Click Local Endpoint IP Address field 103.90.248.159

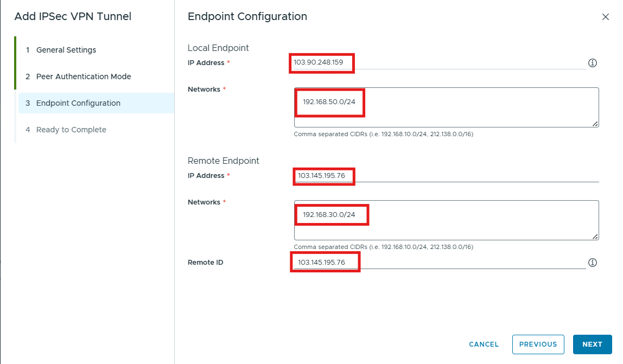(x=440, y=62)
